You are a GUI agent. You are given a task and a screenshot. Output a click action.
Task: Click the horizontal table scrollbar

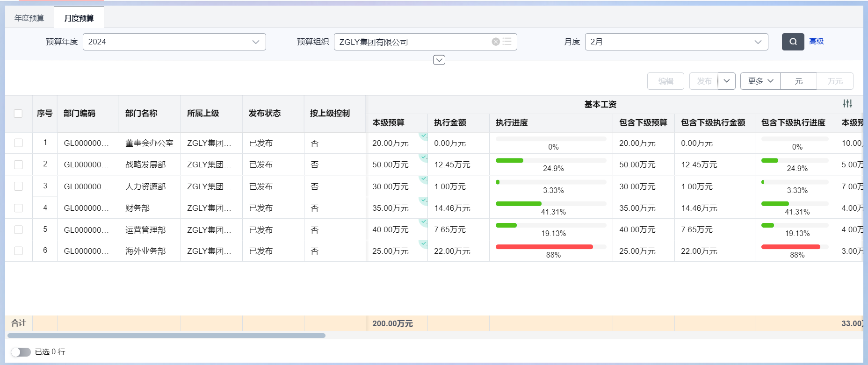coord(166,336)
